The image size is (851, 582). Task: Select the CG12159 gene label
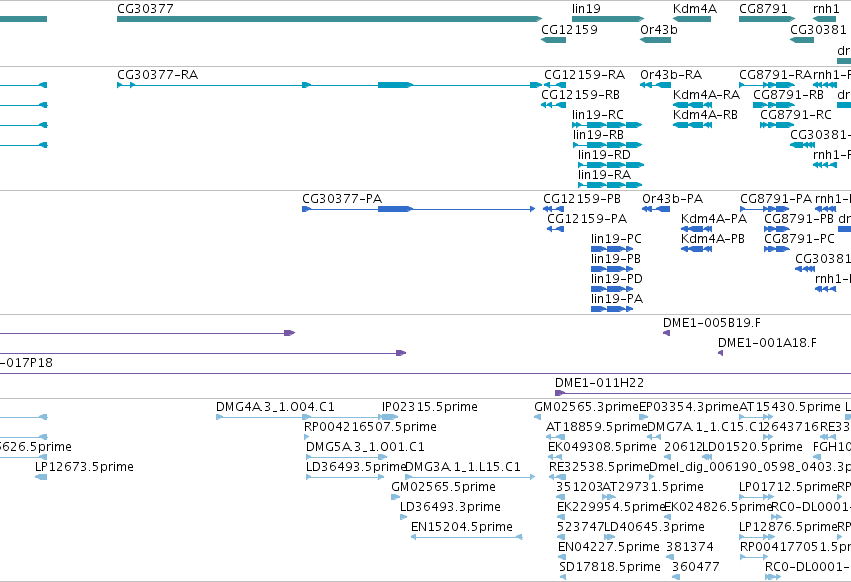pos(569,30)
